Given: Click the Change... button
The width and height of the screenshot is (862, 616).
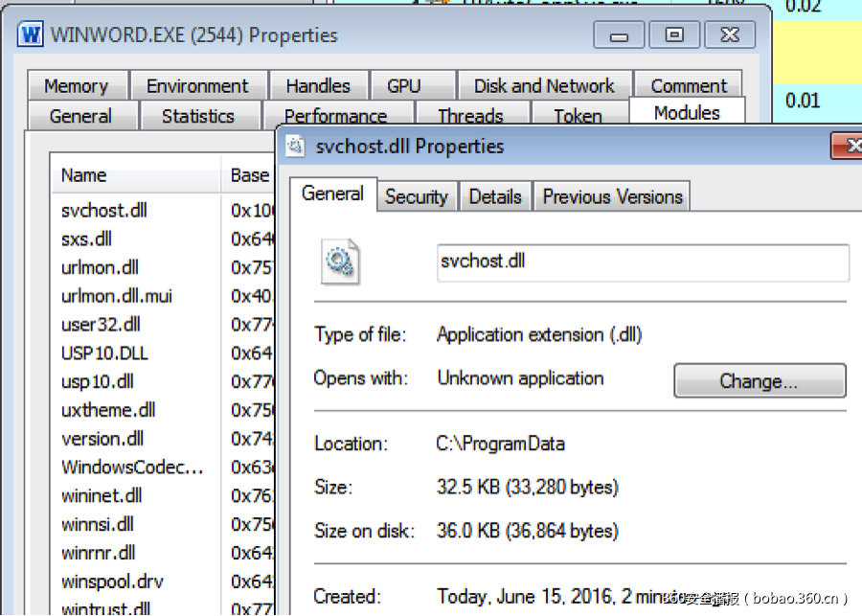Looking at the screenshot, I should 759,381.
